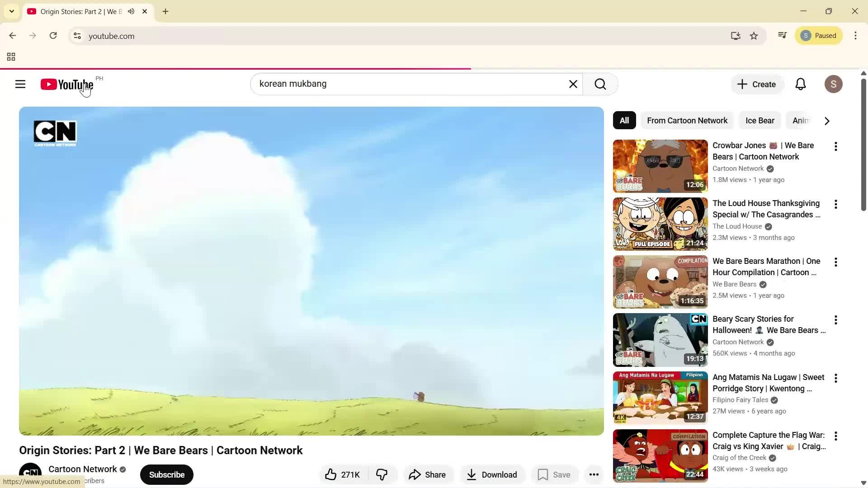868x488 pixels.
Task: Open the more actions ellipsis under the video
Action: (594, 474)
